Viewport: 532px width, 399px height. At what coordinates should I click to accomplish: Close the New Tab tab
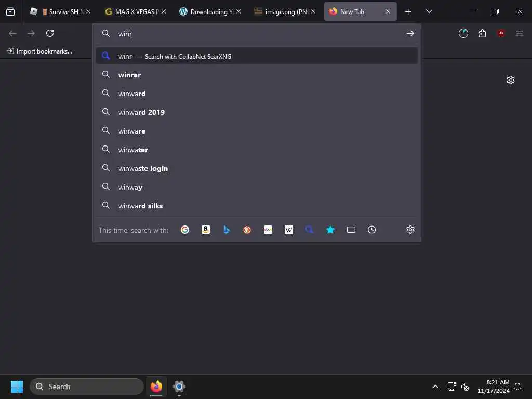[x=388, y=11]
